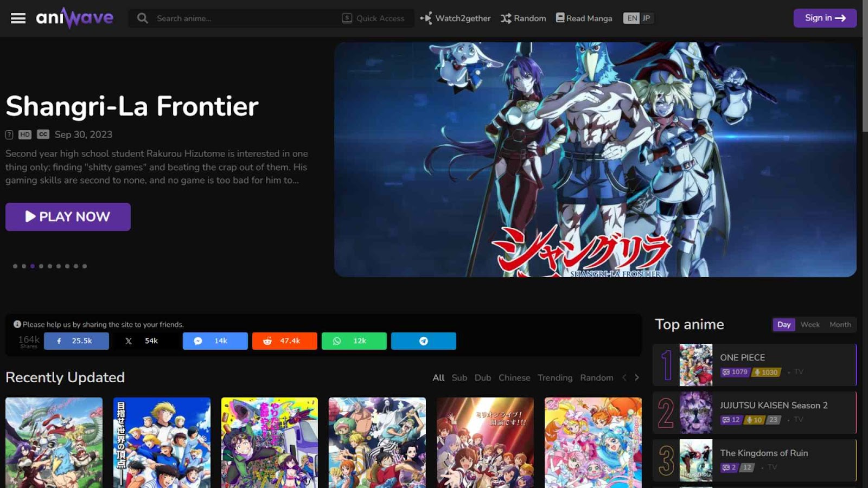Go to previous Recently Updated page arrow
The width and height of the screenshot is (868, 488).
[624, 378]
